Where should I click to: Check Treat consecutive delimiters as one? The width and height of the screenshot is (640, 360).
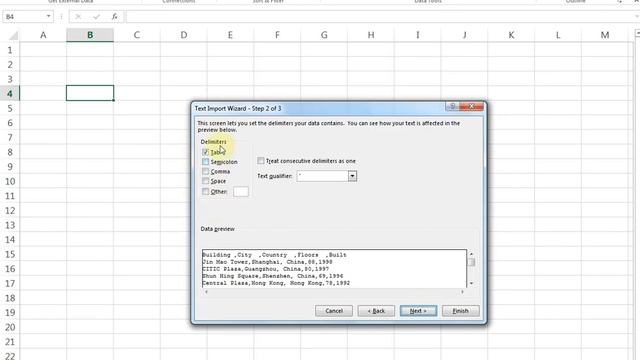[260, 161]
